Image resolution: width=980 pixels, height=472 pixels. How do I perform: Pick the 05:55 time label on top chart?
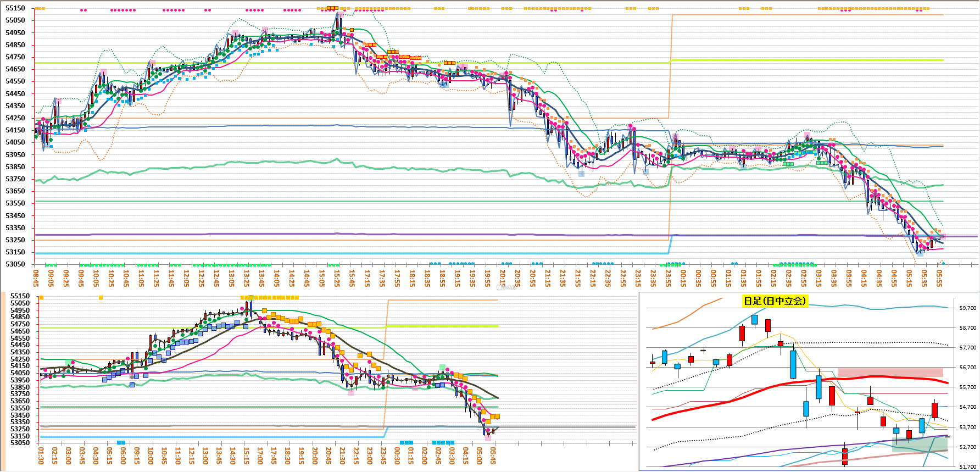(939, 277)
